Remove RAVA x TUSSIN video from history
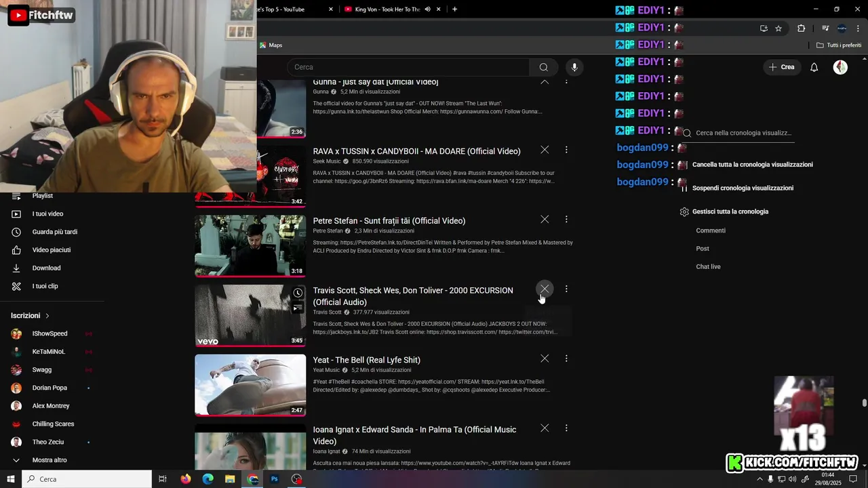 point(545,149)
